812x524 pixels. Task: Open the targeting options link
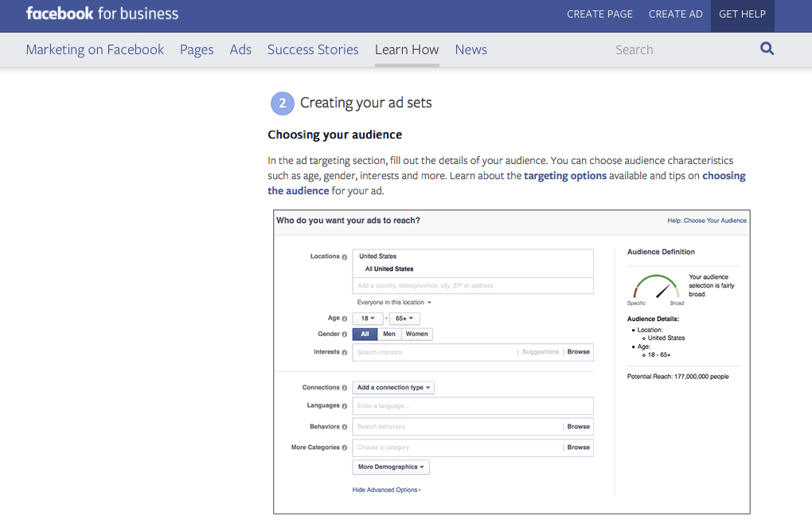(565, 176)
